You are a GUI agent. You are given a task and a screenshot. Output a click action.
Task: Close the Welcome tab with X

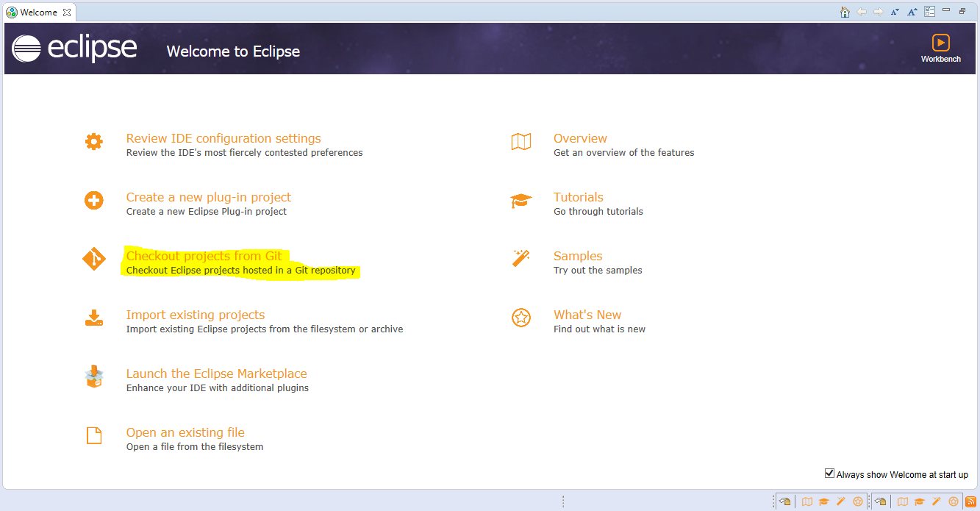click(x=66, y=12)
